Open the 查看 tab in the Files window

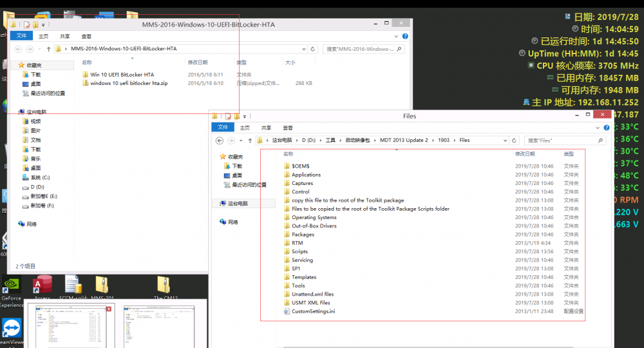[x=287, y=128]
